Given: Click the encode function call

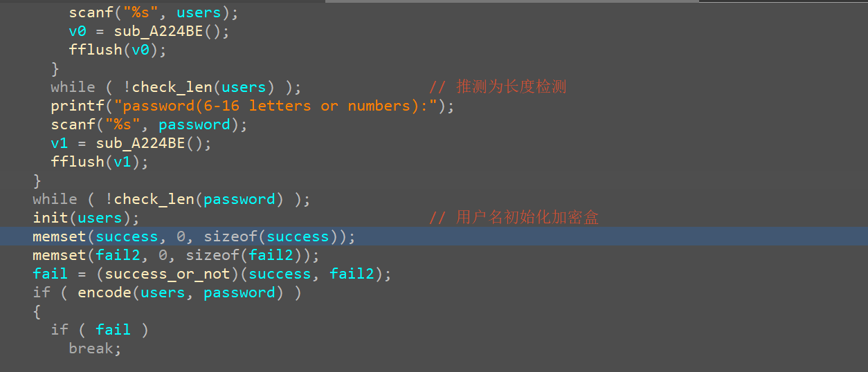Looking at the screenshot, I should click(x=104, y=292).
